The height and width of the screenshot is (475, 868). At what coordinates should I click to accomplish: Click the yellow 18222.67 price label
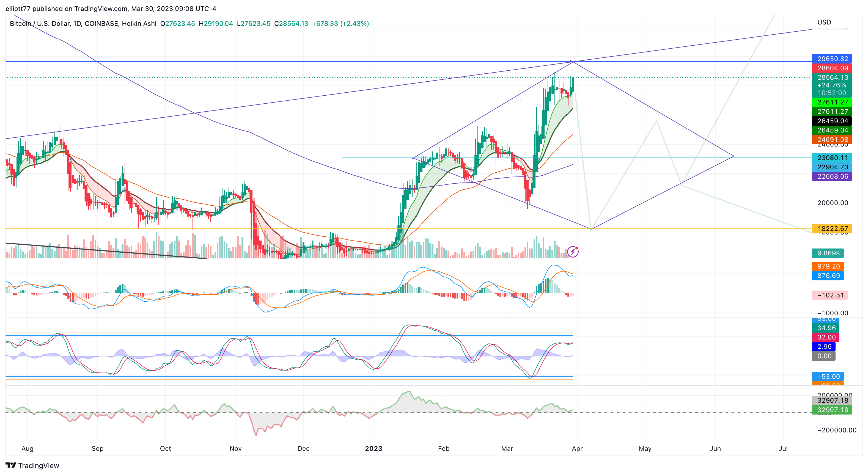pos(832,229)
